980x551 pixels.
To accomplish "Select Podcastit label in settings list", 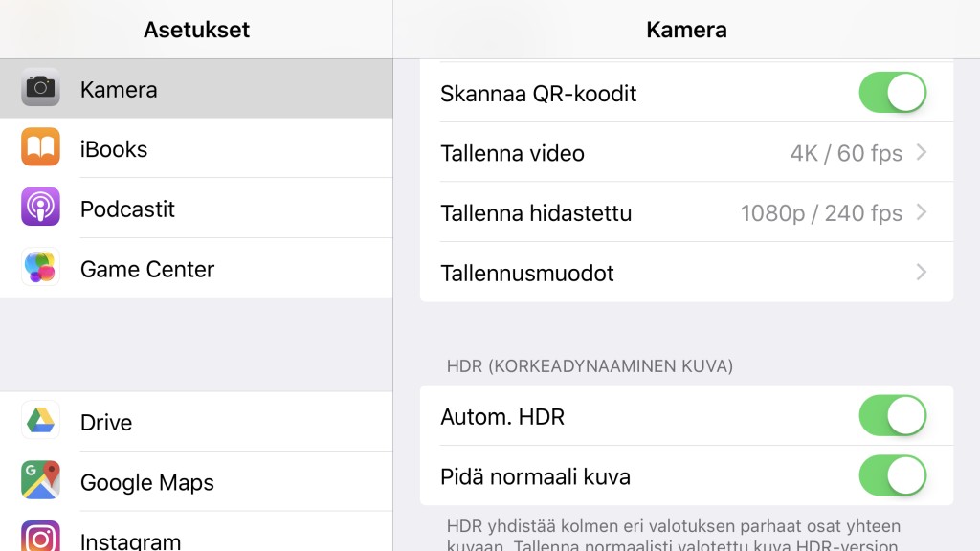I will (x=127, y=209).
